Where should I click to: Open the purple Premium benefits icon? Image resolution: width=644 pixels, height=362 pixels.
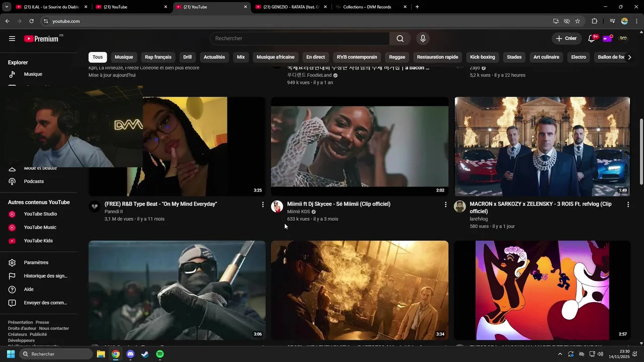coord(607,38)
